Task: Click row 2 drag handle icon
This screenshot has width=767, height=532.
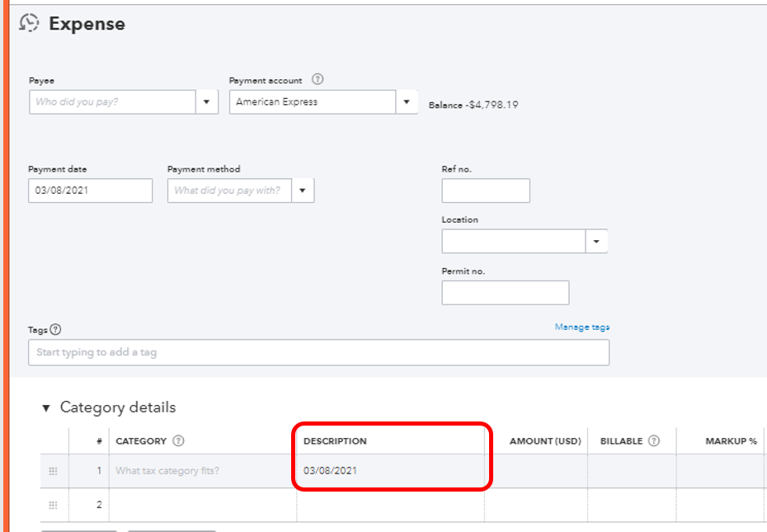Action: coord(53,505)
